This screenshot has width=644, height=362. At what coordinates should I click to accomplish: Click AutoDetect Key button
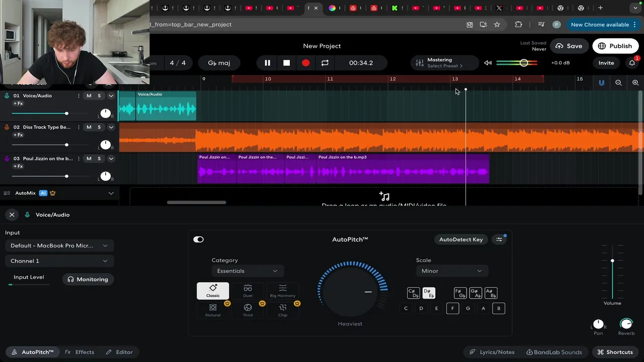(461, 239)
